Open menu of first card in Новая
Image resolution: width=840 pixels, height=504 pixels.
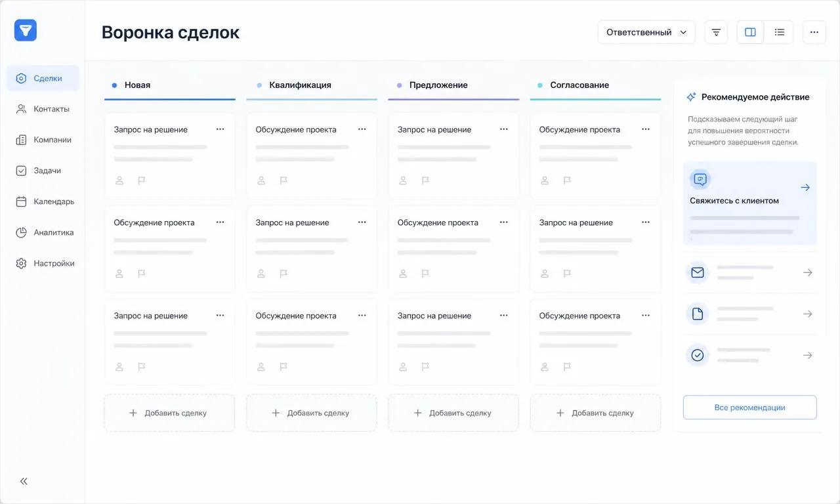[220, 129]
